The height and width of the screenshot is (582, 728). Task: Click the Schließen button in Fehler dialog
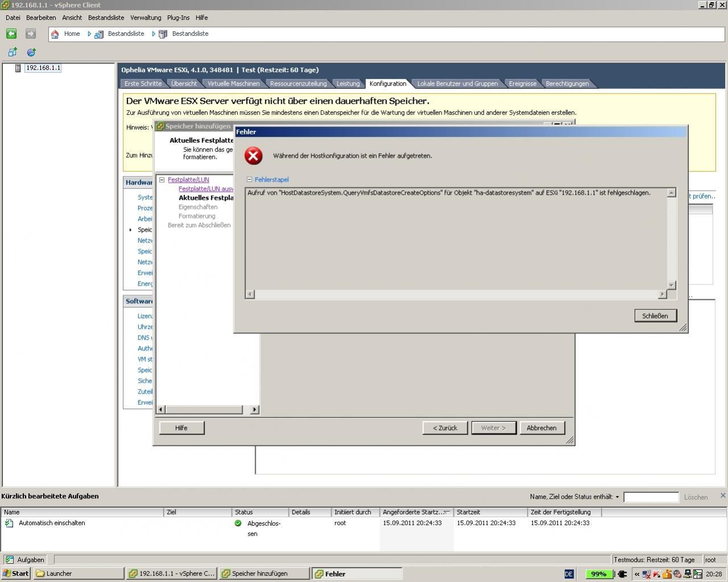(x=655, y=316)
